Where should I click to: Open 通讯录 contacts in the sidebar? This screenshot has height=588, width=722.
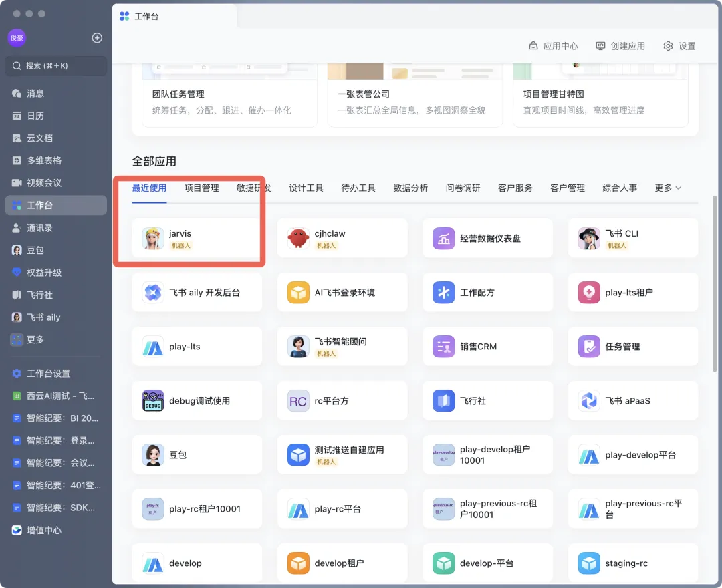click(55, 228)
